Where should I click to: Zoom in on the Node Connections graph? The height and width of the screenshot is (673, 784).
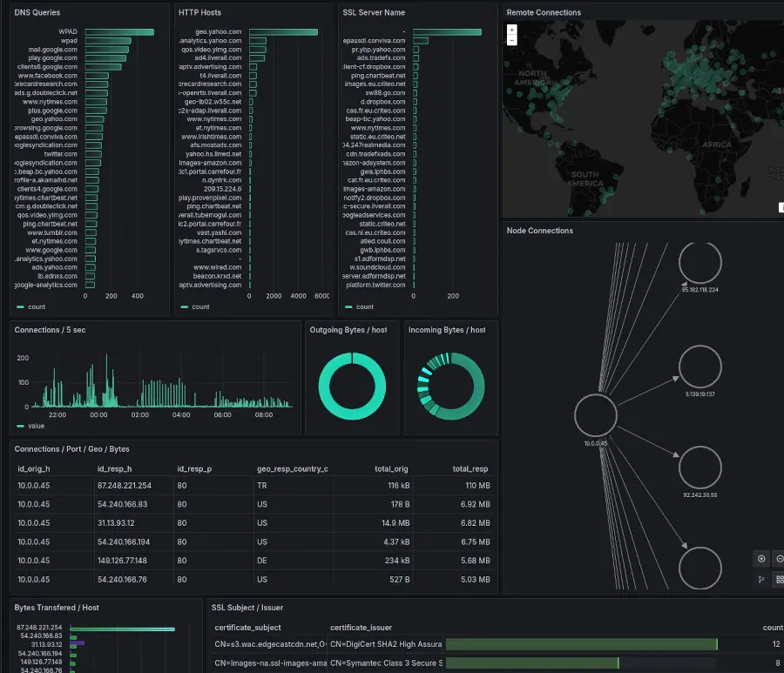760,558
